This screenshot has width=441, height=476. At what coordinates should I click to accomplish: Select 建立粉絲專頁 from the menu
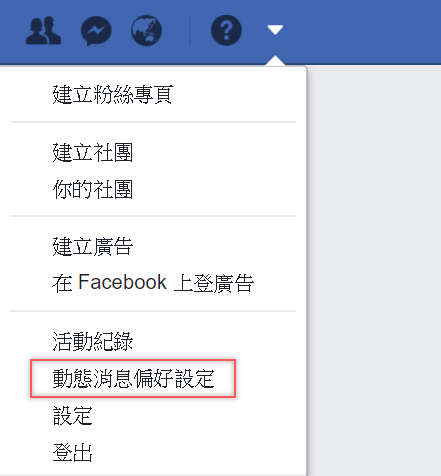[113, 95]
